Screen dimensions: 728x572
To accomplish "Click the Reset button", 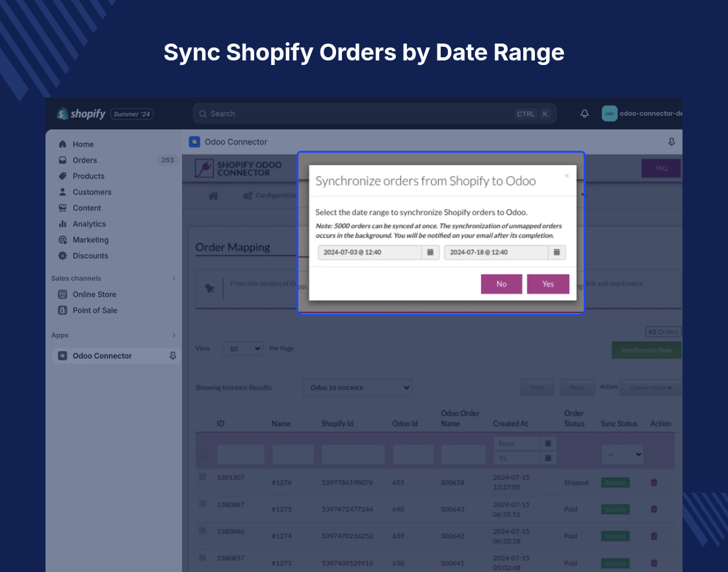I will (578, 387).
